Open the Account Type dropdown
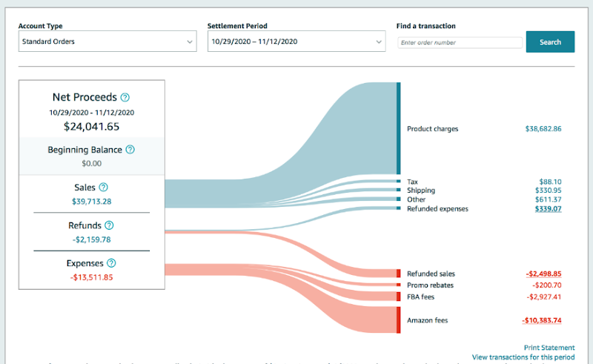Screen dimensions: 593x364 click(107, 42)
